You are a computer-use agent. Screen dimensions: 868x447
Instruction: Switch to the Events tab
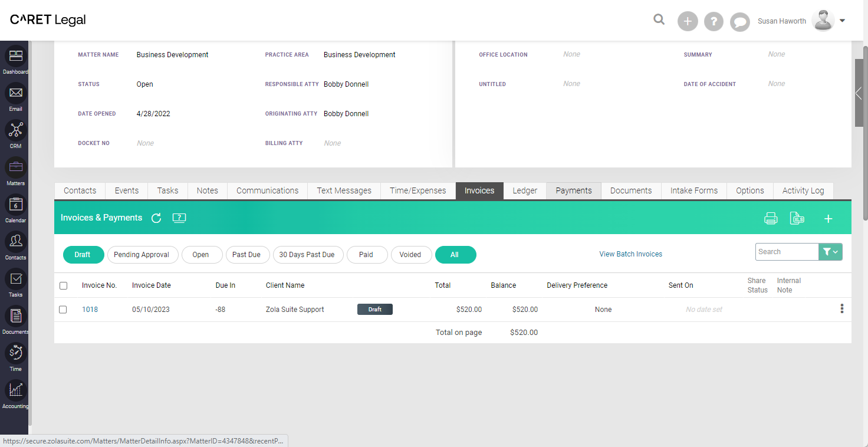(x=127, y=190)
